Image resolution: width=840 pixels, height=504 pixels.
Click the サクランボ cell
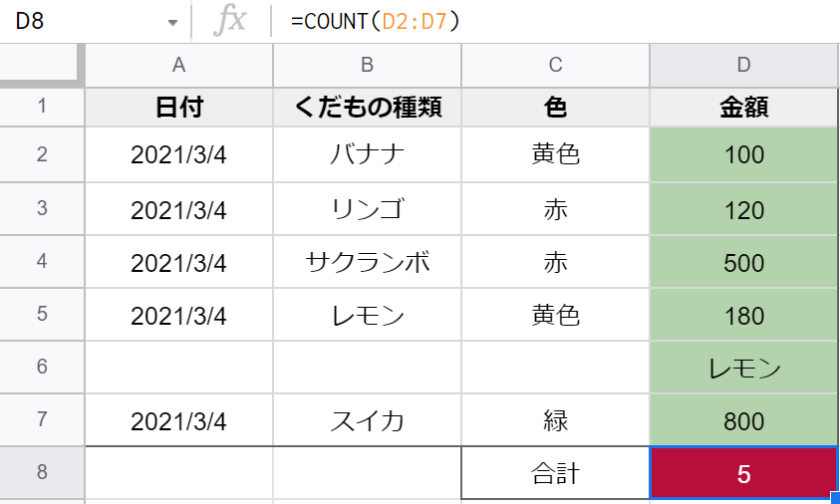(x=367, y=262)
